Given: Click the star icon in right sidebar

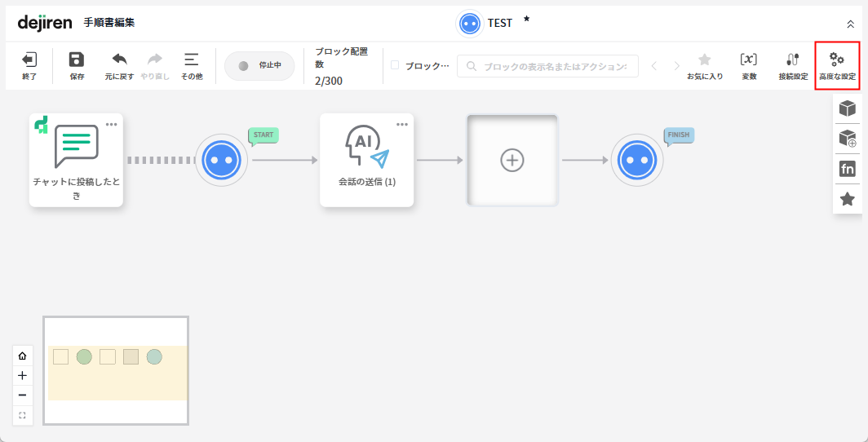Looking at the screenshot, I should point(848,198).
